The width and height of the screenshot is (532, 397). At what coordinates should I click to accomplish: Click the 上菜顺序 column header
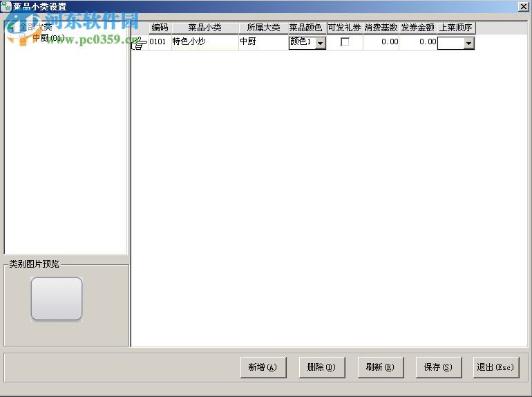(456, 28)
